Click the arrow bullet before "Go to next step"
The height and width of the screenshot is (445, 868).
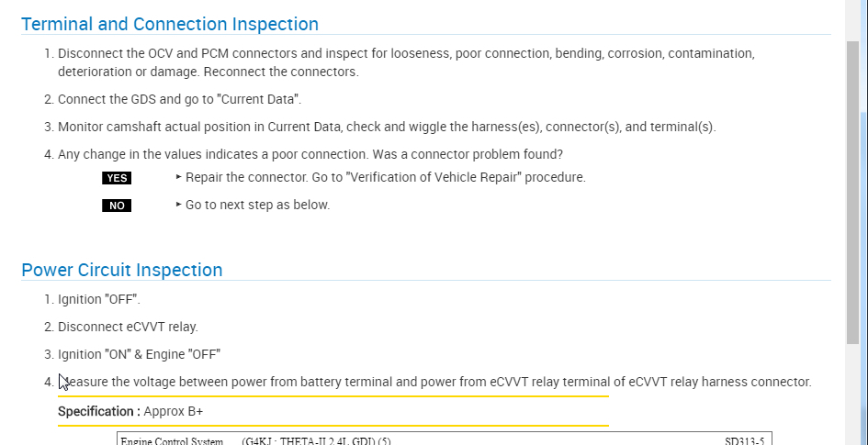[178, 205]
